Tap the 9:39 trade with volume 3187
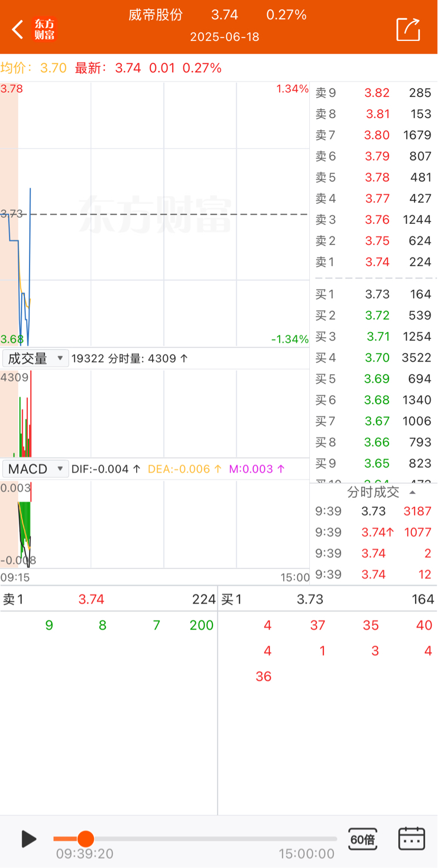The height and width of the screenshot is (868, 438). click(x=374, y=511)
